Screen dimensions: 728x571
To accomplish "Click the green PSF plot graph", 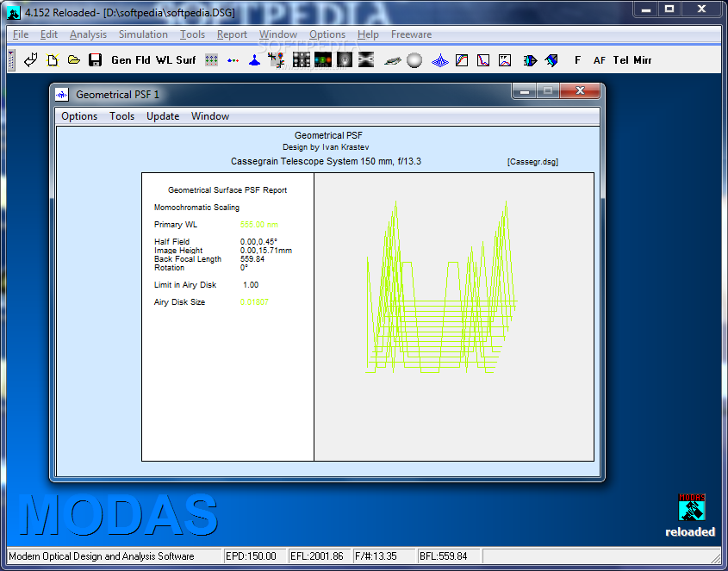I will (x=441, y=287).
